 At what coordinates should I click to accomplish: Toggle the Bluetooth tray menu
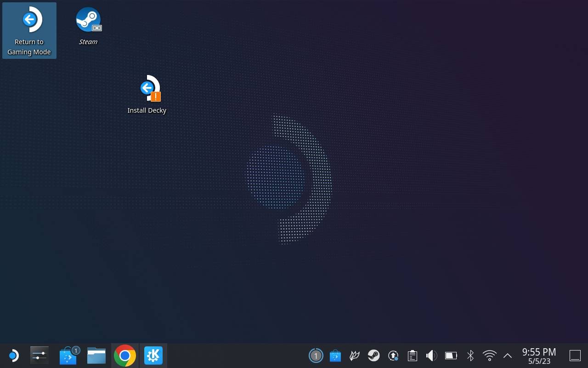(x=470, y=356)
